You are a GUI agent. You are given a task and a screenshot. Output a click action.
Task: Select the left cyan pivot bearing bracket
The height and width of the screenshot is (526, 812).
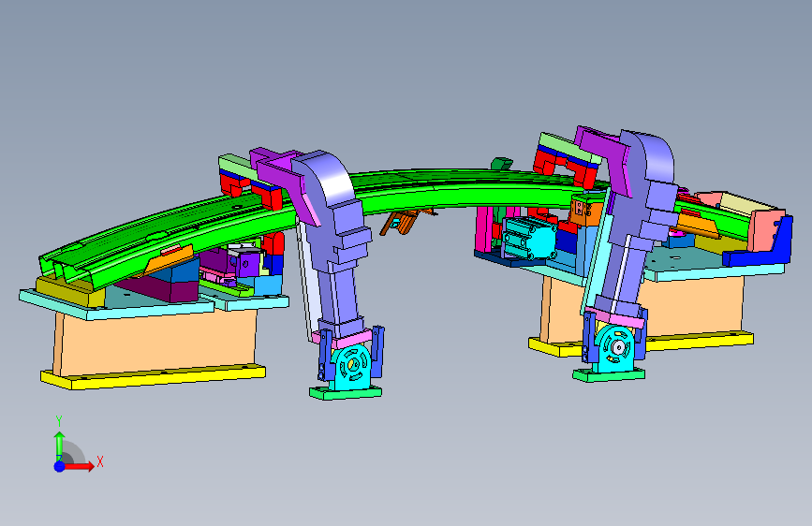pos(352,367)
